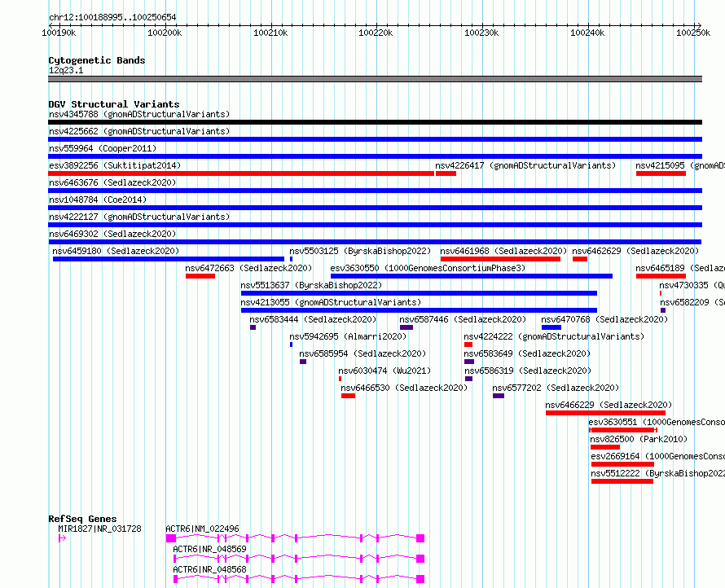
Task: Click the nsv4215095 variant label
Action: [x=679, y=165]
